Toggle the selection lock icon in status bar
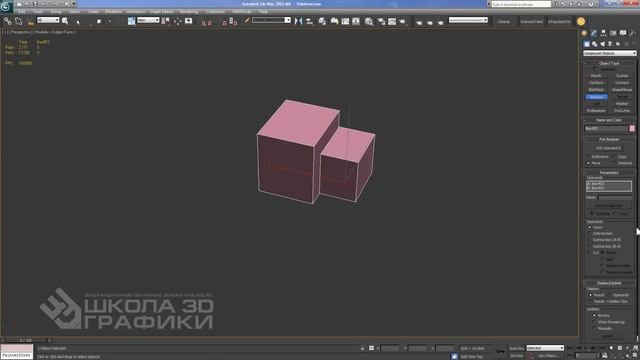Screen dimensions: 640x360 click(362, 348)
